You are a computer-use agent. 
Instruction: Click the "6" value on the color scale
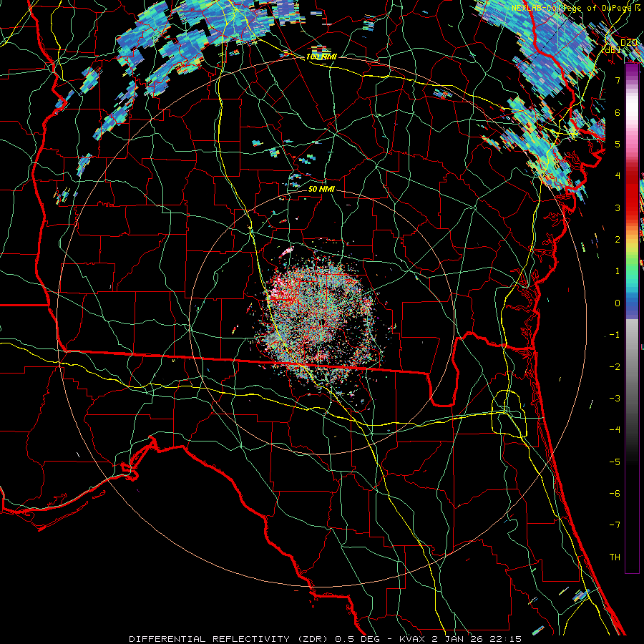618,112
